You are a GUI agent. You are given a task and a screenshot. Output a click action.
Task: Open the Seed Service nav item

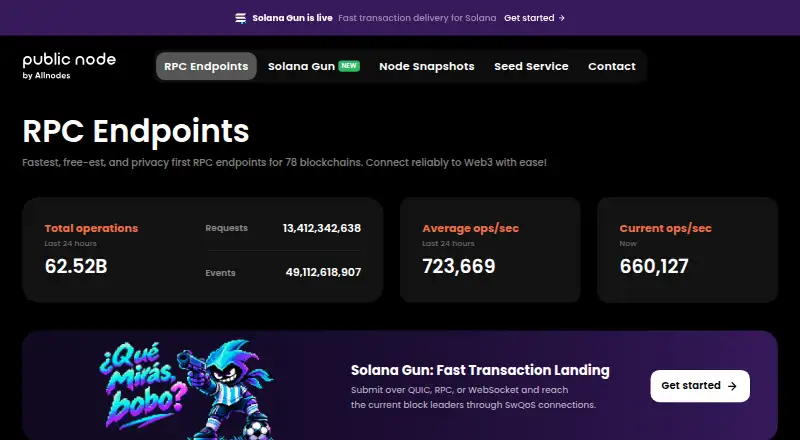(x=531, y=66)
